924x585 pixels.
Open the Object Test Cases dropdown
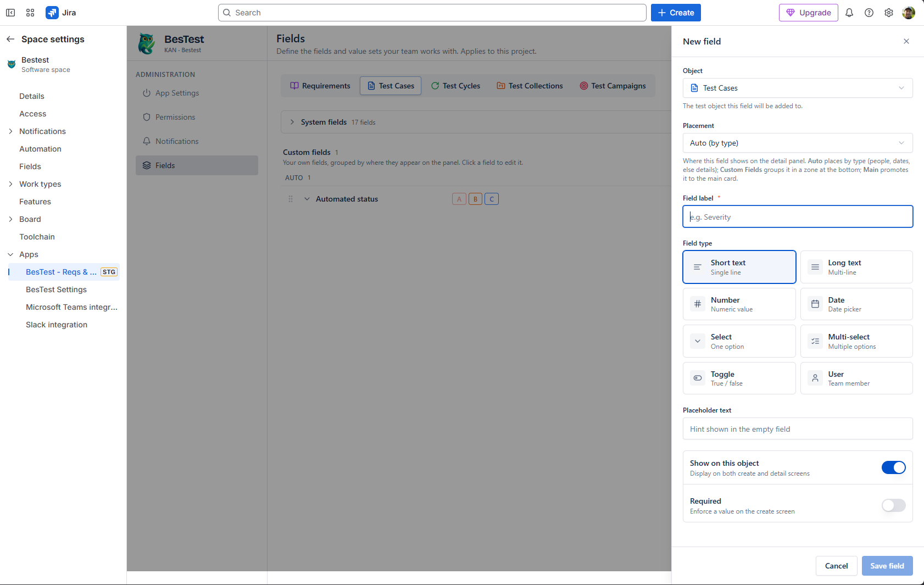pyautogui.click(x=798, y=88)
